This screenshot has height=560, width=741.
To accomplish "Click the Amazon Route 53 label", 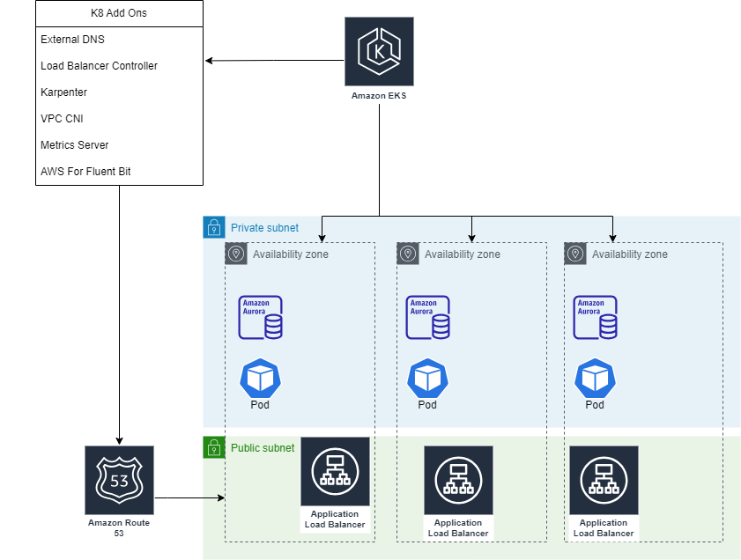I will [x=119, y=528].
